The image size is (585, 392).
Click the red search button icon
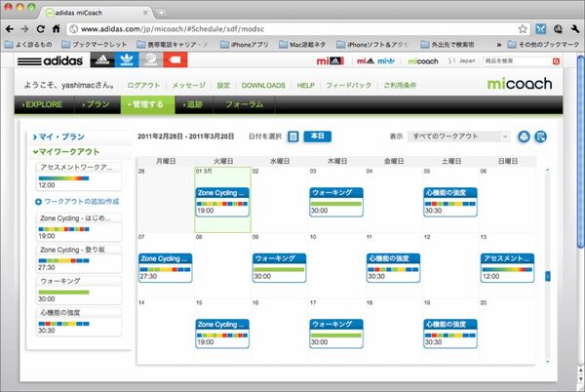[x=556, y=61]
